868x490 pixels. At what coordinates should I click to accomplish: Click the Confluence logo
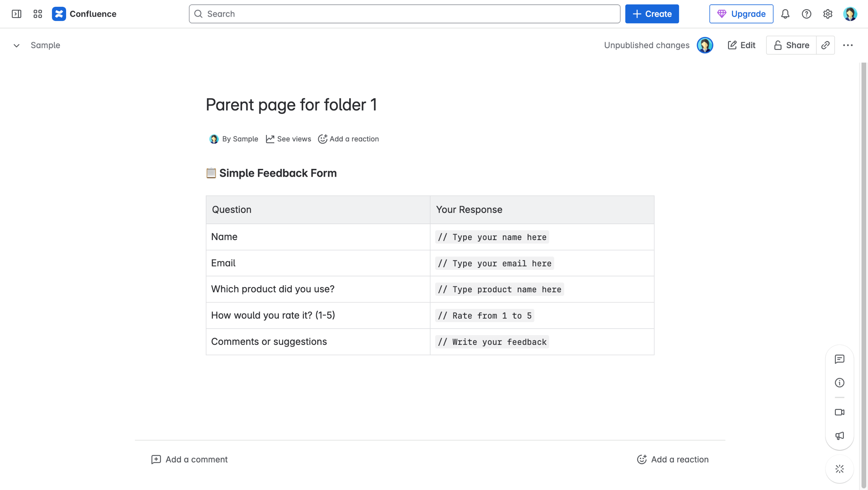pos(59,14)
